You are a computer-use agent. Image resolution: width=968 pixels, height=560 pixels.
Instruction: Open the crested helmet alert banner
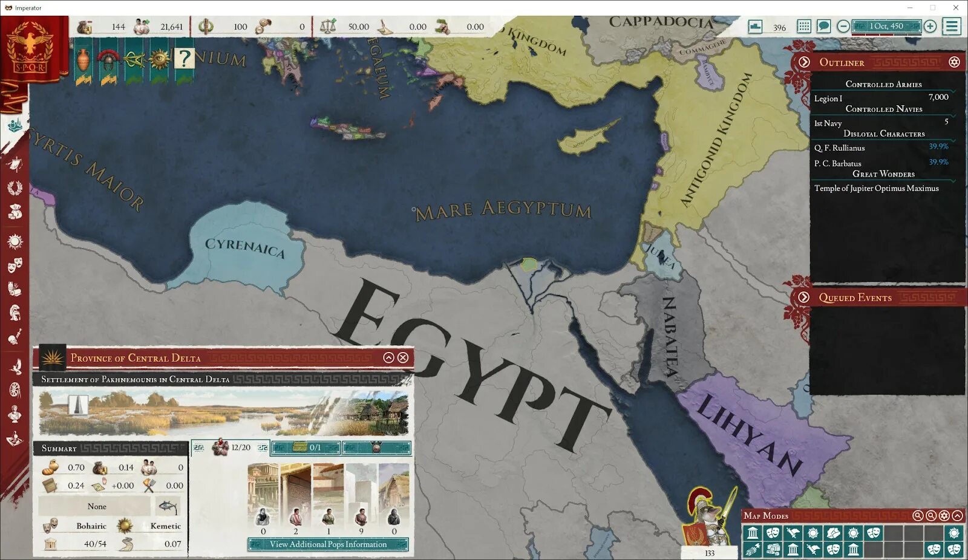(108, 60)
